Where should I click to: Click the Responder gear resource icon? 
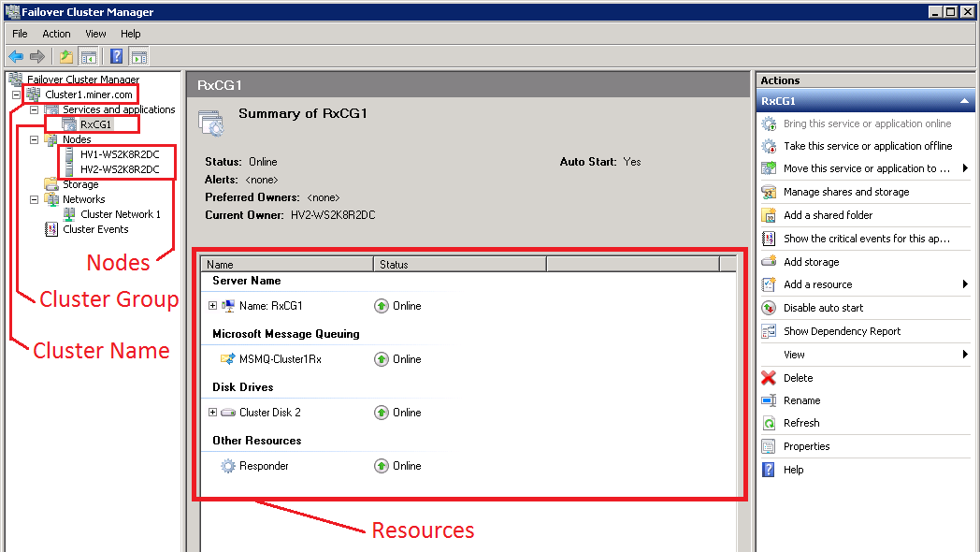tap(228, 466)
